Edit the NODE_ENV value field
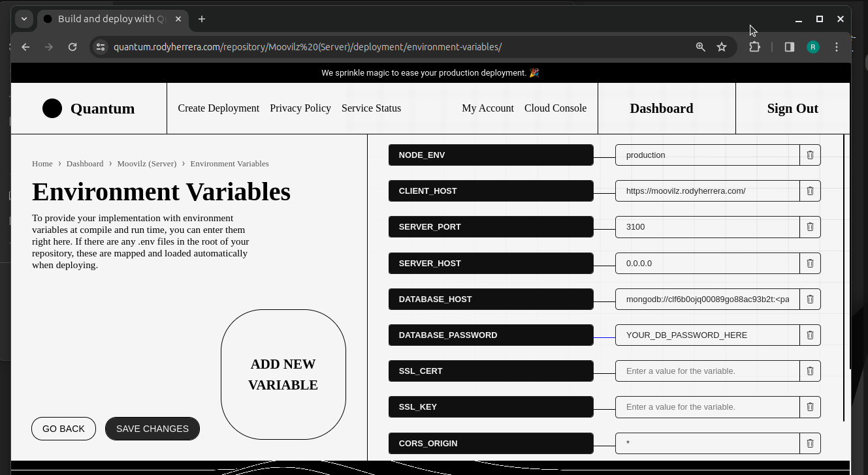868x475 pixels. tap(707, 155)
